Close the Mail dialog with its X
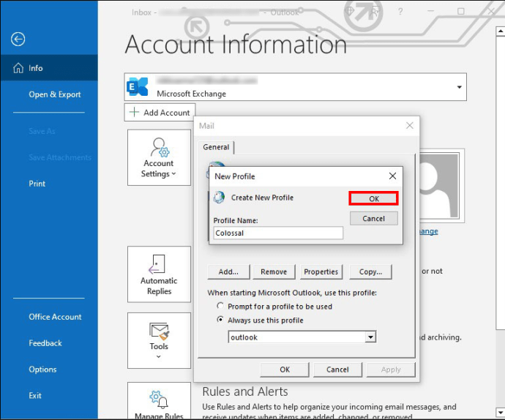Viewport: 505px width, 420px height. (x=409, y=126)
